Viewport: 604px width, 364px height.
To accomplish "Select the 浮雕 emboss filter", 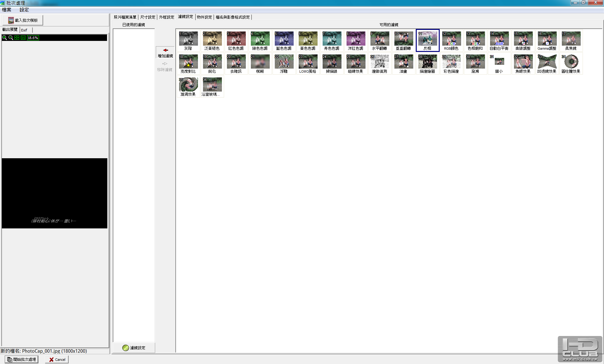I will pos(284,64).
